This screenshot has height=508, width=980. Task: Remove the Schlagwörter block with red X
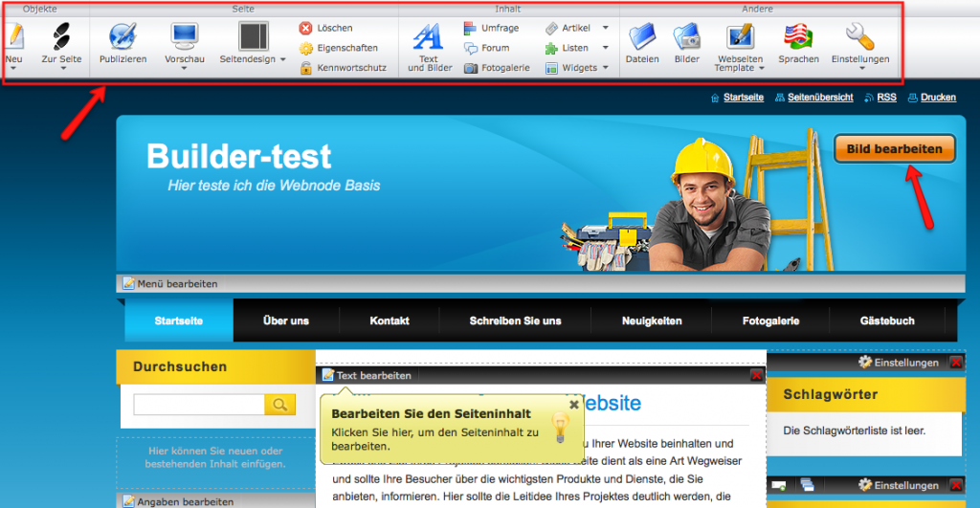[x=956, y=363]
